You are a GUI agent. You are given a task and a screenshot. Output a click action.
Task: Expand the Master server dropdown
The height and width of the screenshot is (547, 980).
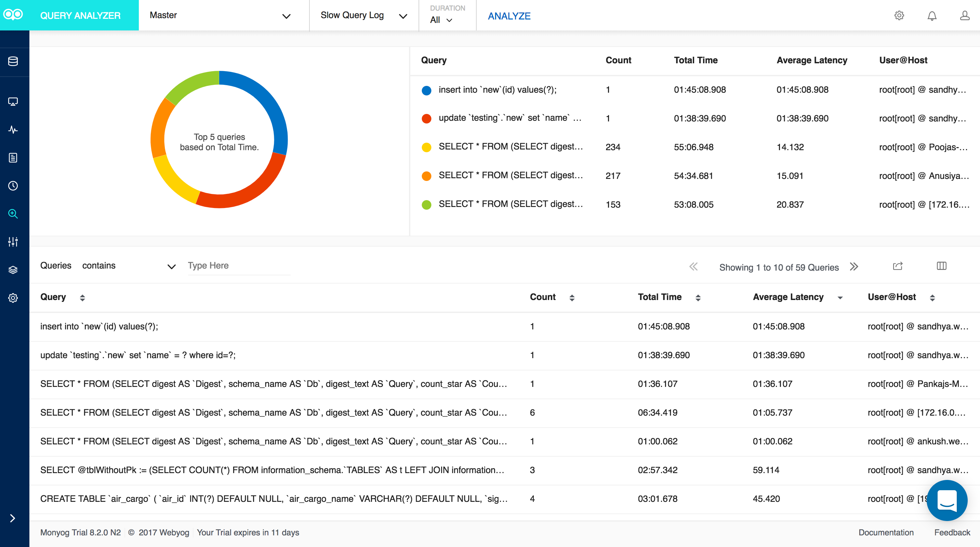pos(286,16)
